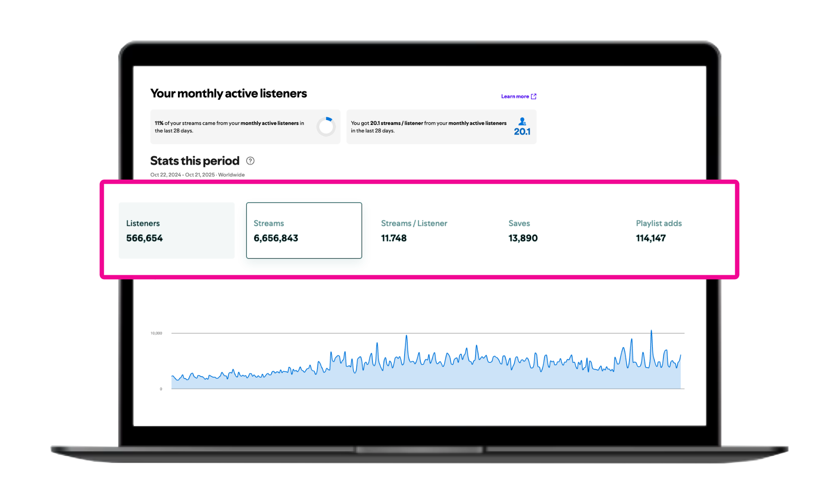Open the Saves stat
Viewport: 839px width, 504px height.
[x=523, y=231]
